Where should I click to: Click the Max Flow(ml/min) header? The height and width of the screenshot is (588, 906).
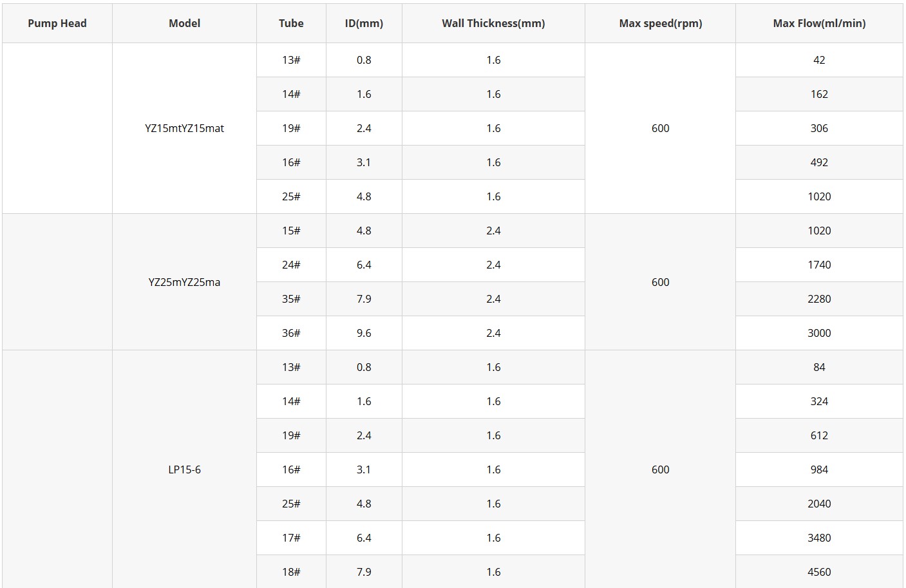click(x=819, y=23)
